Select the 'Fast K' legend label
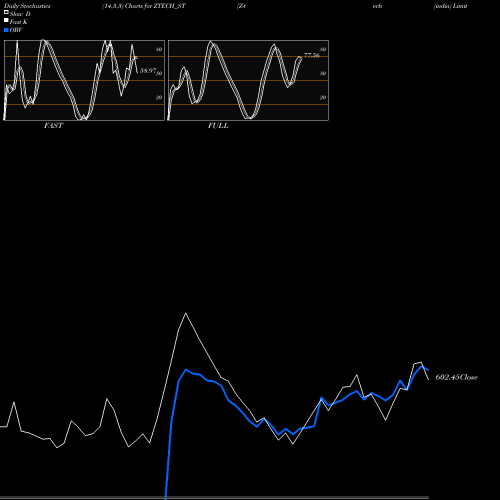 pos(19,22)
